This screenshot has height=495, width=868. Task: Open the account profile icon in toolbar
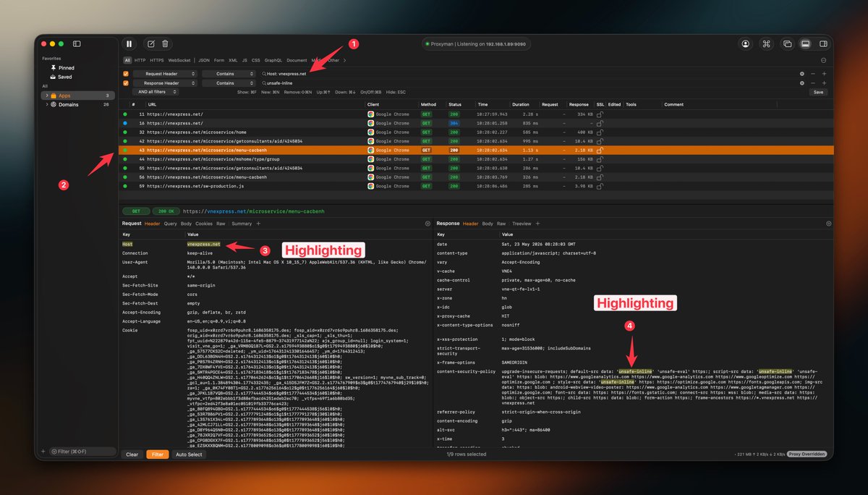coord(745,44)
